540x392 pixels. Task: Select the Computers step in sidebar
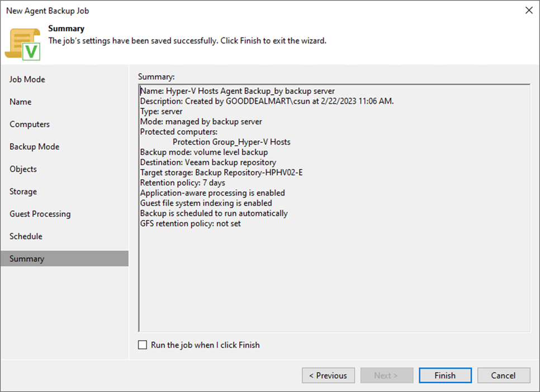pos(30,124)
